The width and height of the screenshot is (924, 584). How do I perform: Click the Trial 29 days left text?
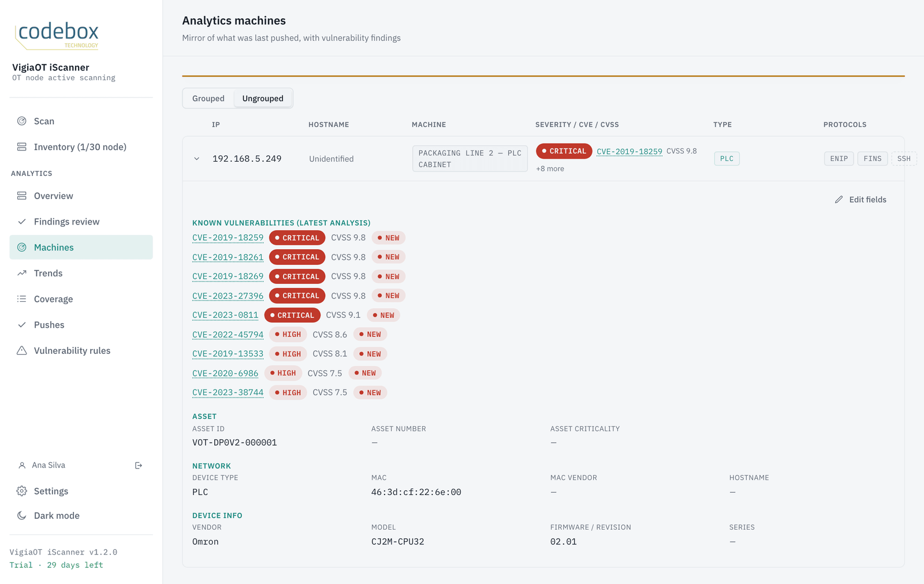coord(56,565)
